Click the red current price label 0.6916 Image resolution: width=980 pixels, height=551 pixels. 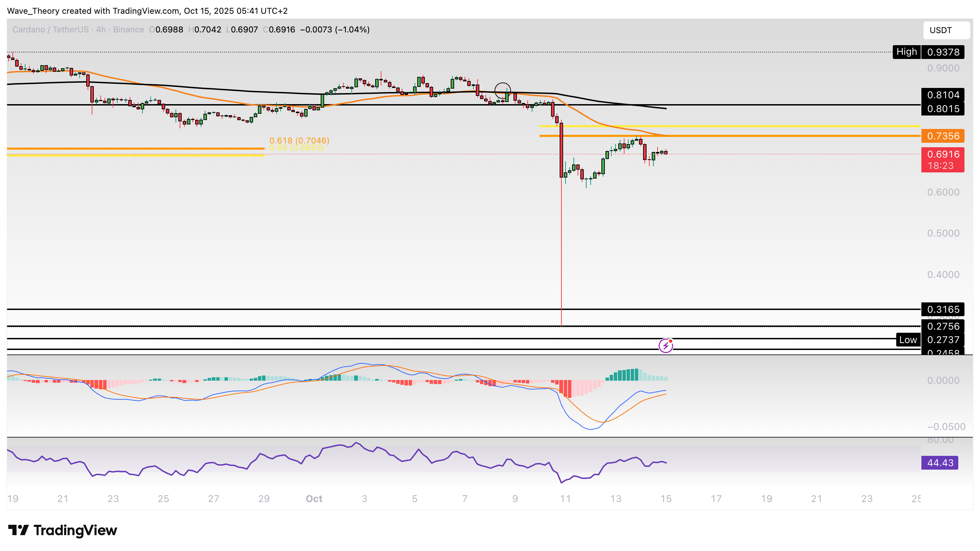point(942,154)
